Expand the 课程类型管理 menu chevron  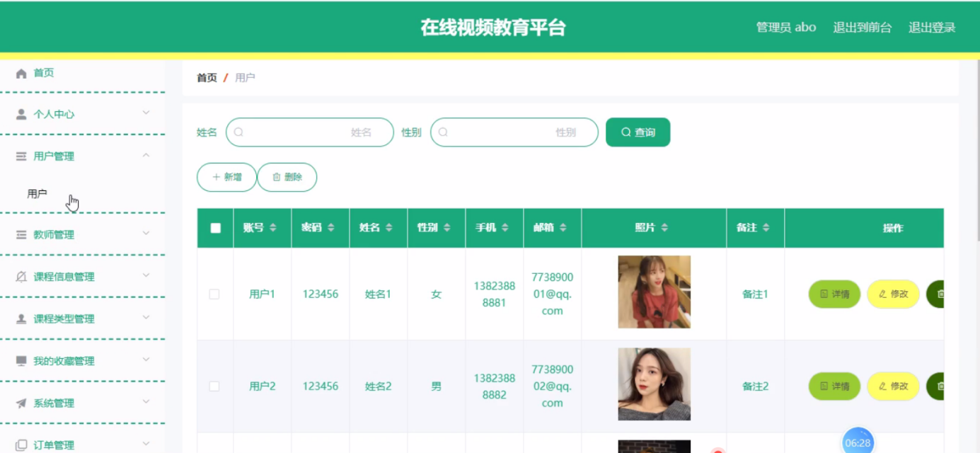pyautogui.click(x=146, y=317)
